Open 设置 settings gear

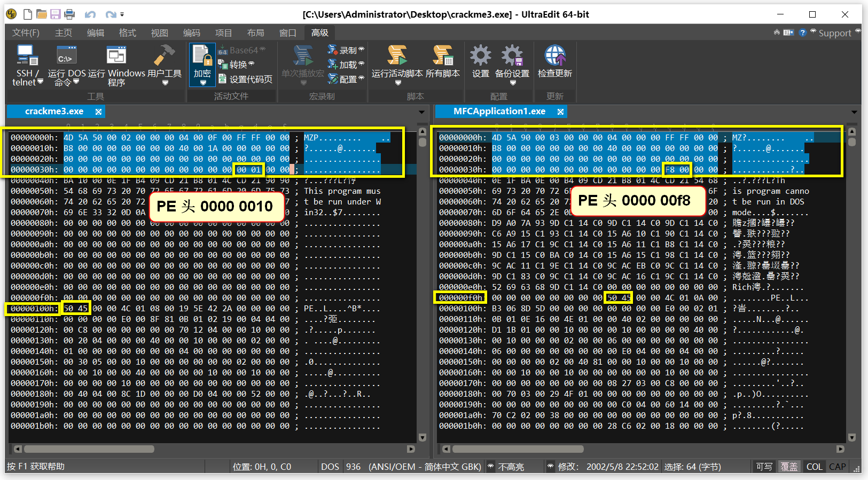[481, 61]
